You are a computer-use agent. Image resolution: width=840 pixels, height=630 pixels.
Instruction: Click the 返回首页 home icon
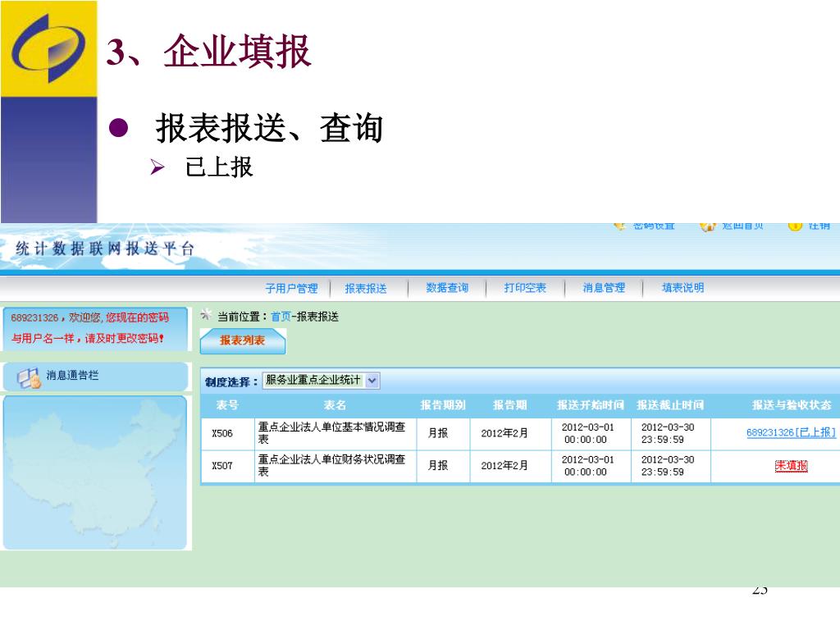click(708, 226)
